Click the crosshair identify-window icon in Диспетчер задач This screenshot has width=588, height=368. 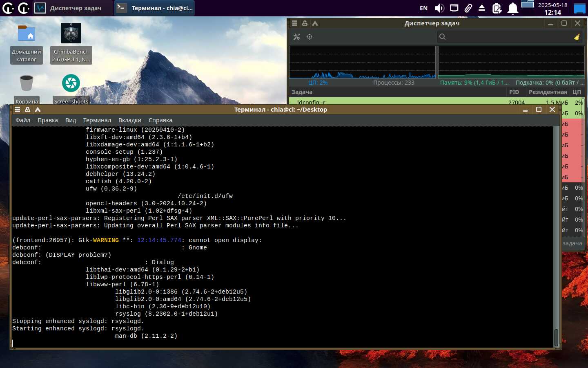pos(310,37)
